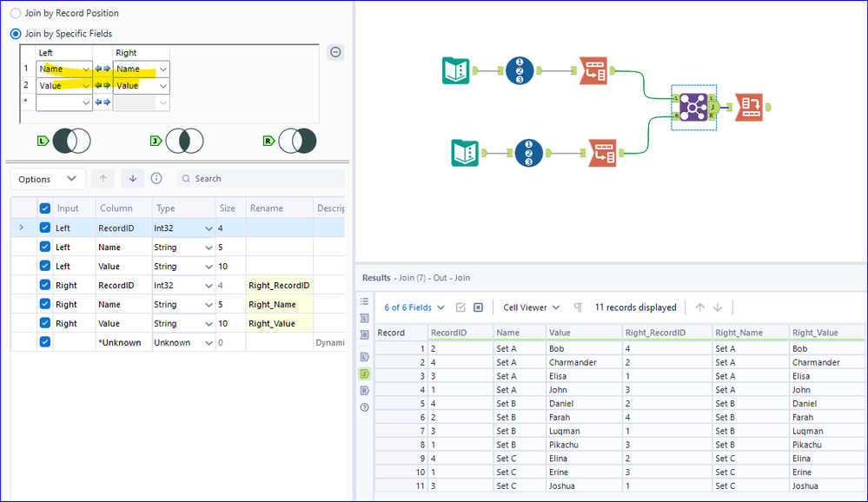The width and height of the screenshot is (868, 502).
Task: Open the Options dropdown menu
Action: [x=48, y=179]
